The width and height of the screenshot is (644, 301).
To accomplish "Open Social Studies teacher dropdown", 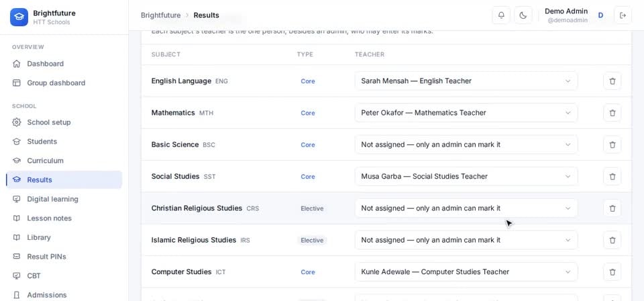I will [x=466, y=177].
